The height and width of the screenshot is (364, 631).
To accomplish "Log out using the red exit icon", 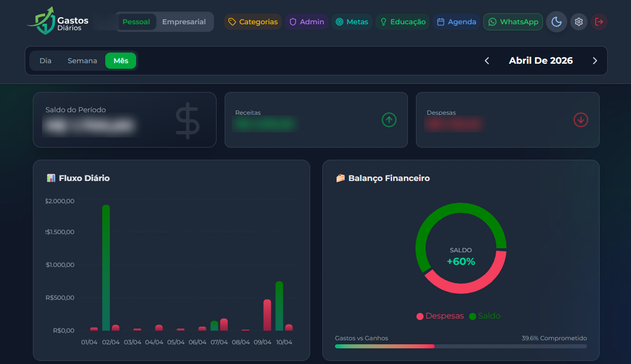I will (599, 22).
